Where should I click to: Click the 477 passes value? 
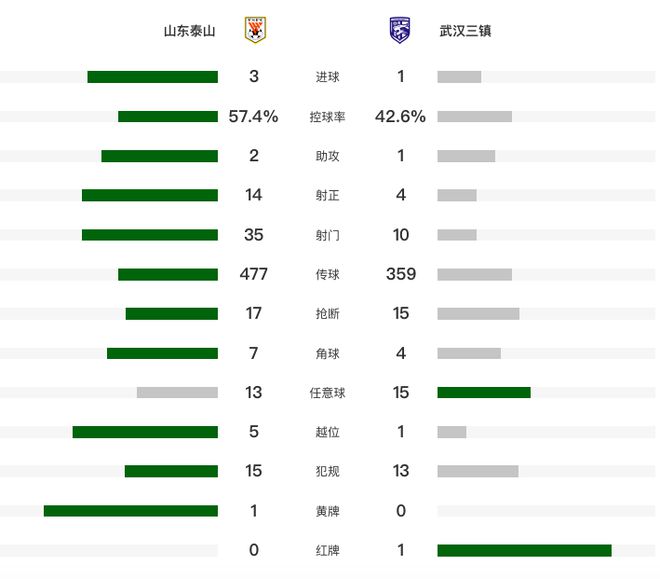click(253, 274)
